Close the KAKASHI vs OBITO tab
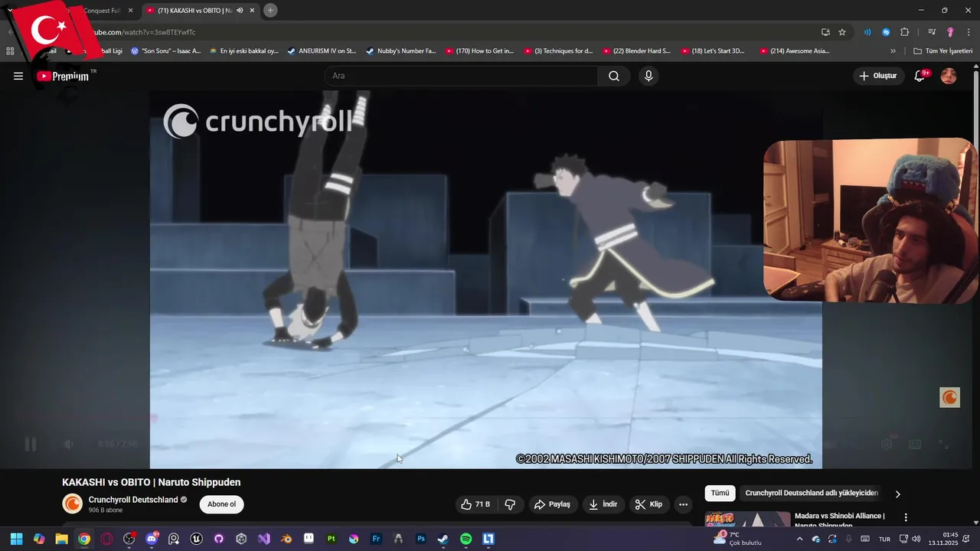Screen dimensions: 980x551 pos(252,11)
